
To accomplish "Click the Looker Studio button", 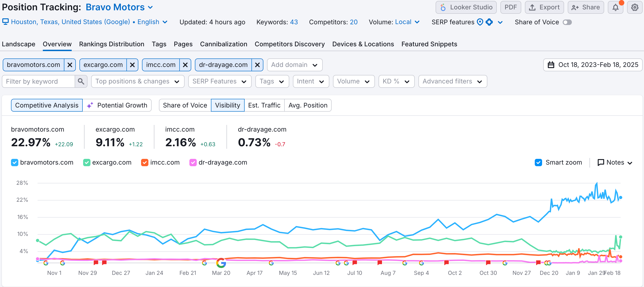I will click(x=466, y=7).
